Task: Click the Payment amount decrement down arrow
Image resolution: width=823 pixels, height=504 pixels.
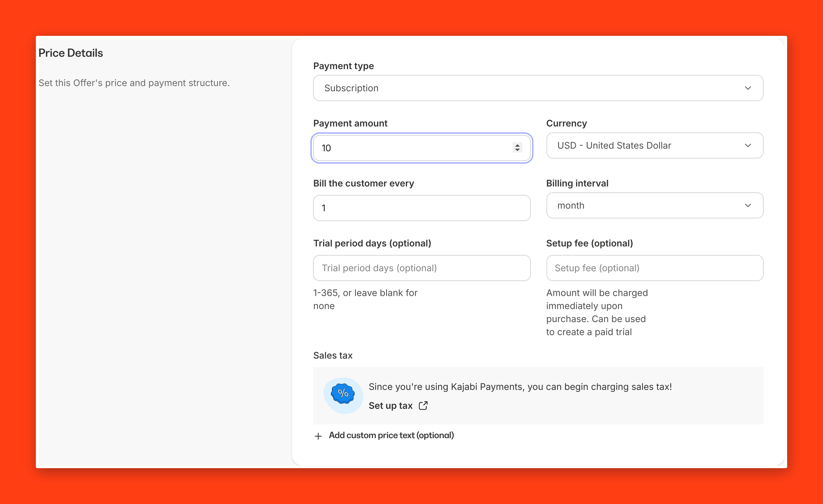Action: point(517,150)
